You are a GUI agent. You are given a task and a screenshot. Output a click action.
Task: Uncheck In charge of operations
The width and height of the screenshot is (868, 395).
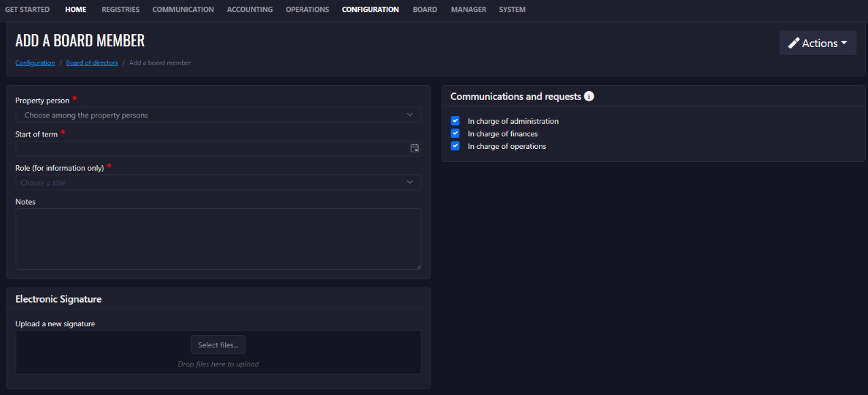[x=455, y=146]
